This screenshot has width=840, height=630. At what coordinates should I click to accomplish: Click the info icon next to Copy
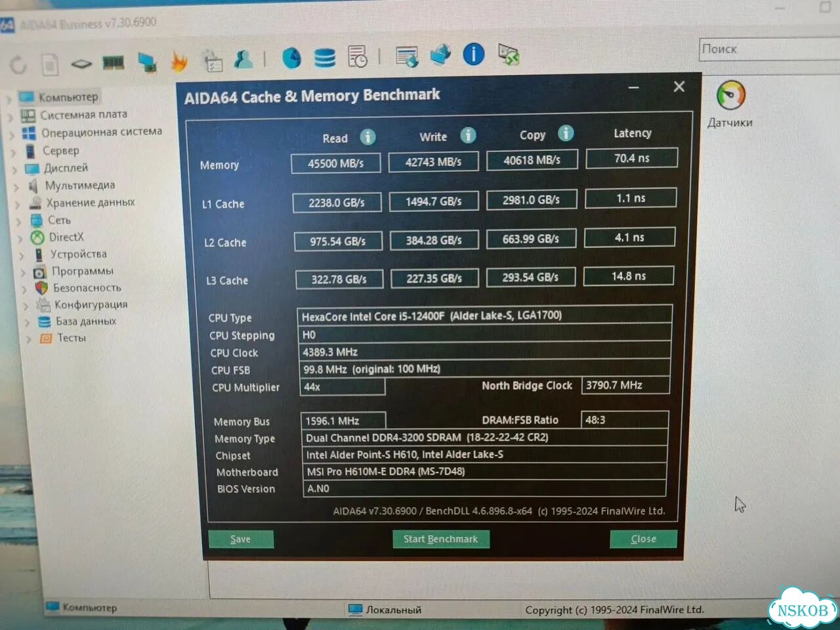pyautogui.click(x=566, y=133)
